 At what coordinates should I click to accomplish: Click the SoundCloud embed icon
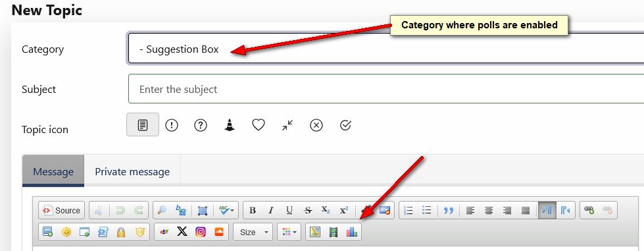click(219, 232)
